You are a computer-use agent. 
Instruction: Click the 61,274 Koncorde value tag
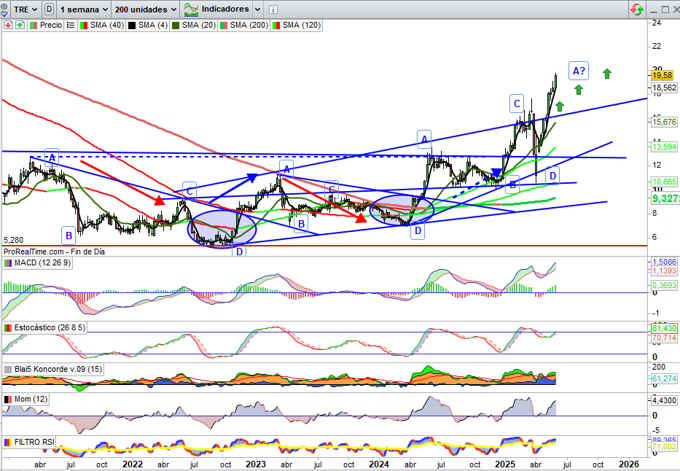664,379
